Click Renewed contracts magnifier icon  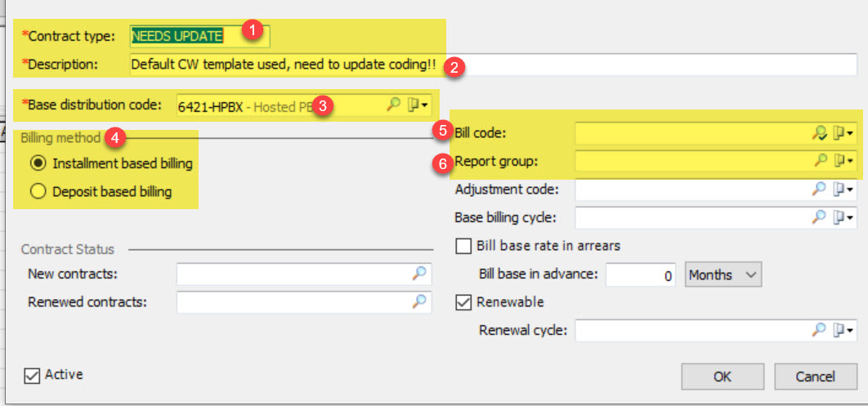419,301
